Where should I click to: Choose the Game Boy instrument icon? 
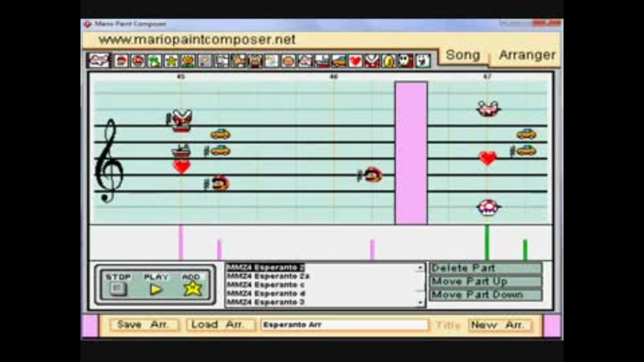point(205,61)
